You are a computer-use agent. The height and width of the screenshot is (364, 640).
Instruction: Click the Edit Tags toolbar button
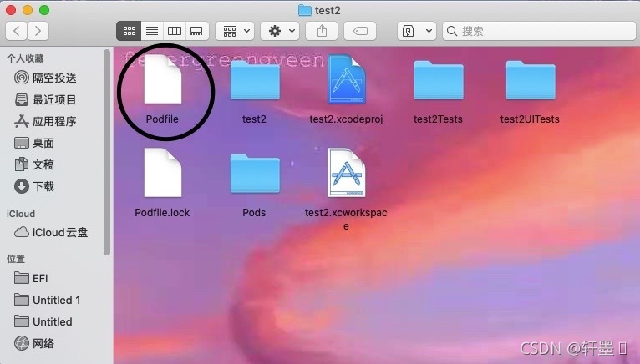[x=360, y=31]
